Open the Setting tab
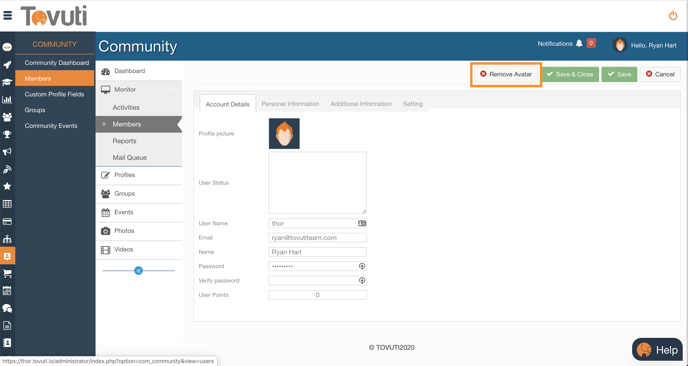The height and width of the screenshot is (366, 688). click(413, 104)
